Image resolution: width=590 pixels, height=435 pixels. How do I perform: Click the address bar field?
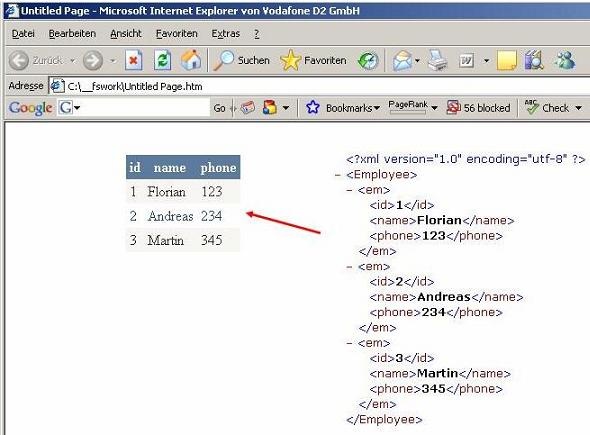[320, 87]
